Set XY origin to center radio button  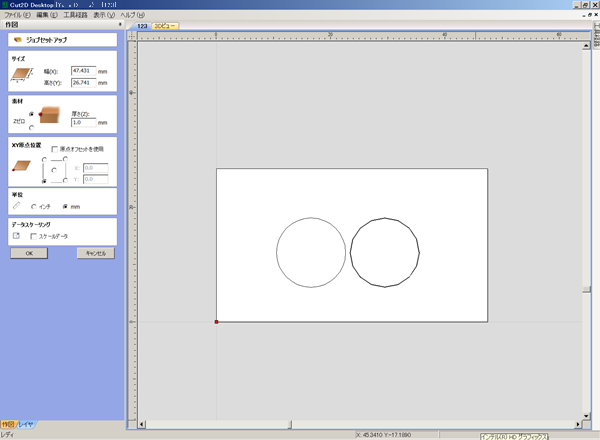click(x=53, y=170)
